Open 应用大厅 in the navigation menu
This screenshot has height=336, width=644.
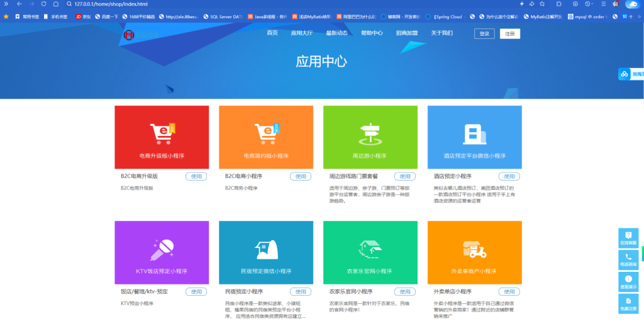coord(302,33)
